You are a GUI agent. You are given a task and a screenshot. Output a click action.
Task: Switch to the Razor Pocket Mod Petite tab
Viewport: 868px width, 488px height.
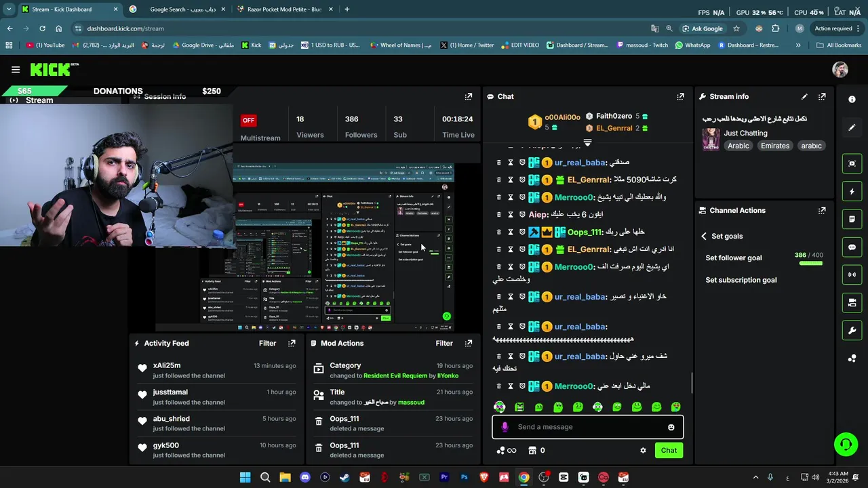click(x=283, y=9)
